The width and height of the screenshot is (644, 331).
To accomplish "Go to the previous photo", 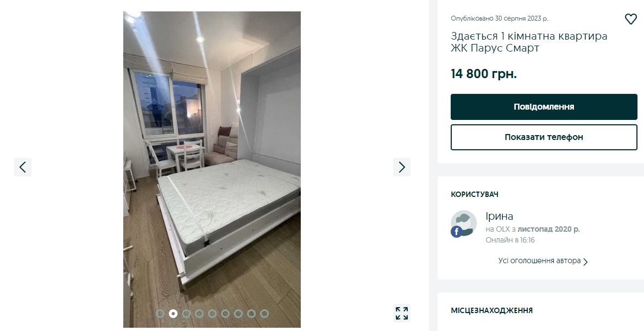I will click(x=23, y=167).
